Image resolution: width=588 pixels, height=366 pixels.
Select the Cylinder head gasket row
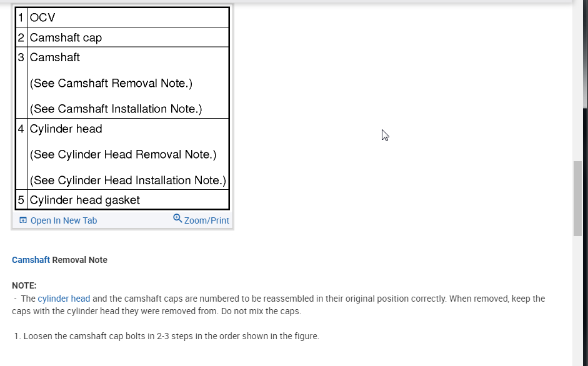122,200
